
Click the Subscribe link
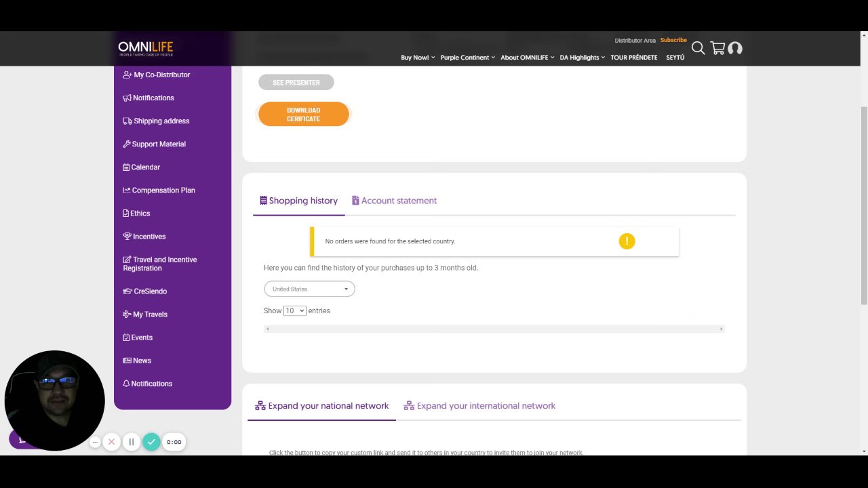tap(673, 40)
